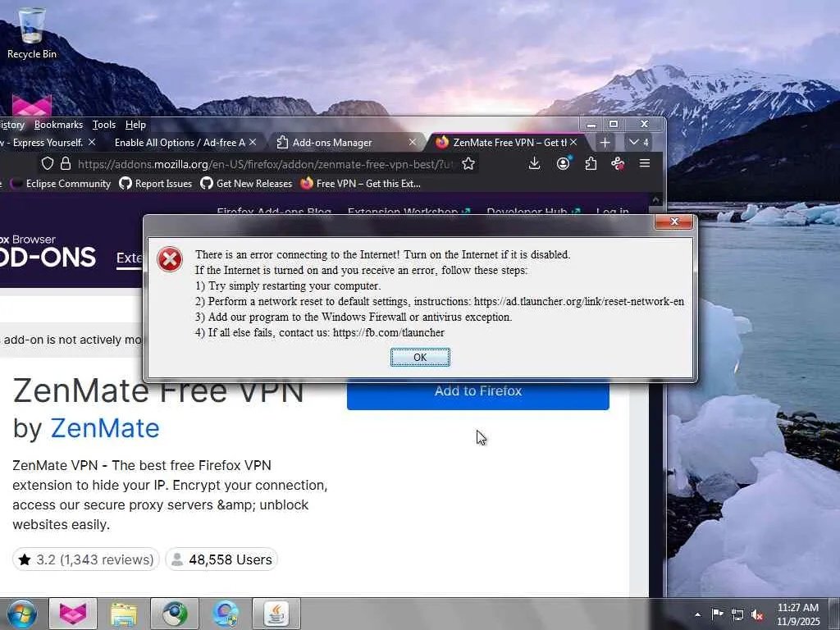Click the address bar URL field
Image resolution: width=840 pixels, height=630 pixels.
coord(265,164)
